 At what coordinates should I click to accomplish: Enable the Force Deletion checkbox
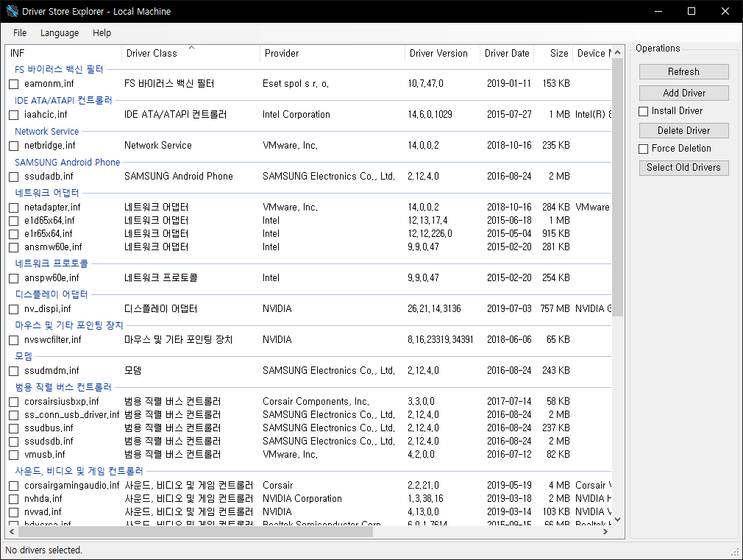tap(644, 149)
